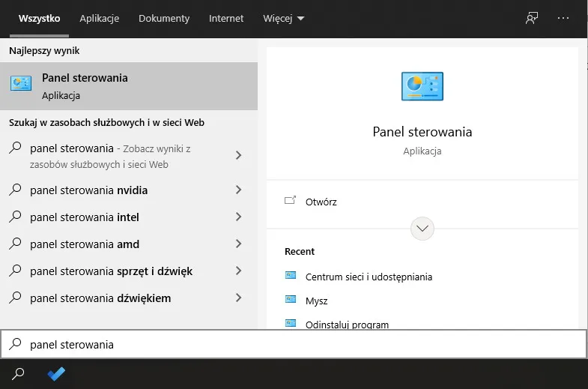
Task: Expand the Więcej dropdown
Action: click(x=284, y=18)
